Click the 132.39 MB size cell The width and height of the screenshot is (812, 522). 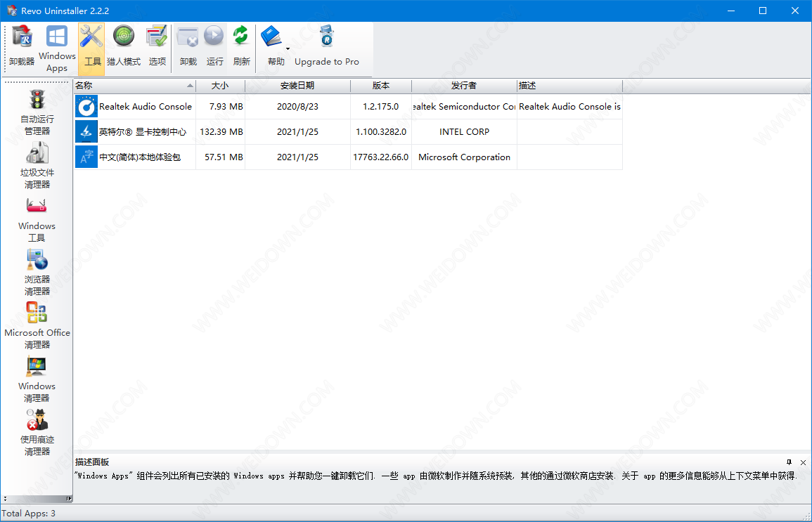[x=221, y=132]
